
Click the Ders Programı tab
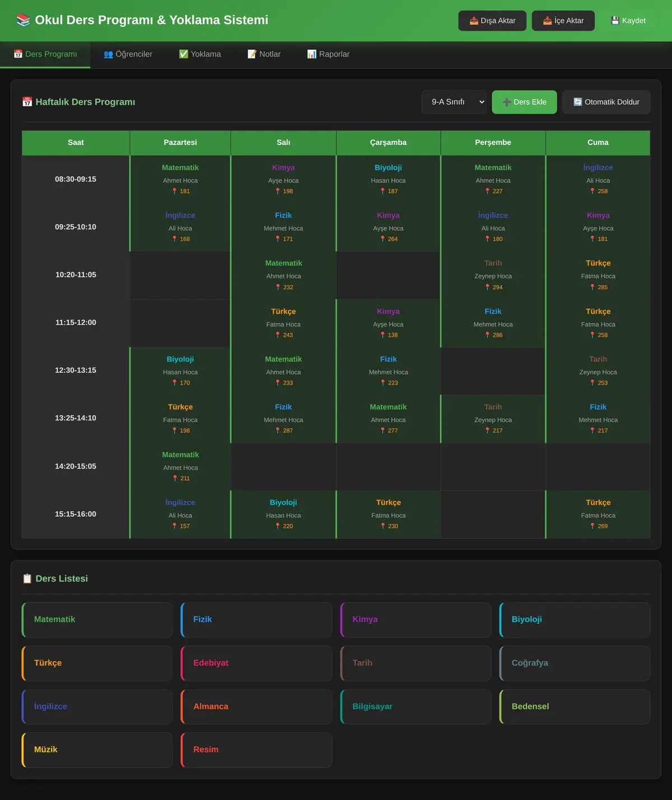(45, 54)
